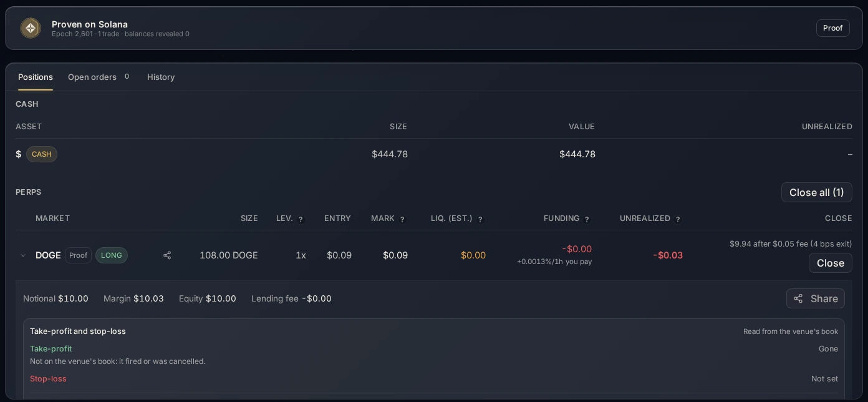Screen dimensions: 868x402
Task: Click the LONG badge on DOGE
Action: pyautogui.click(x=112, y=255)
